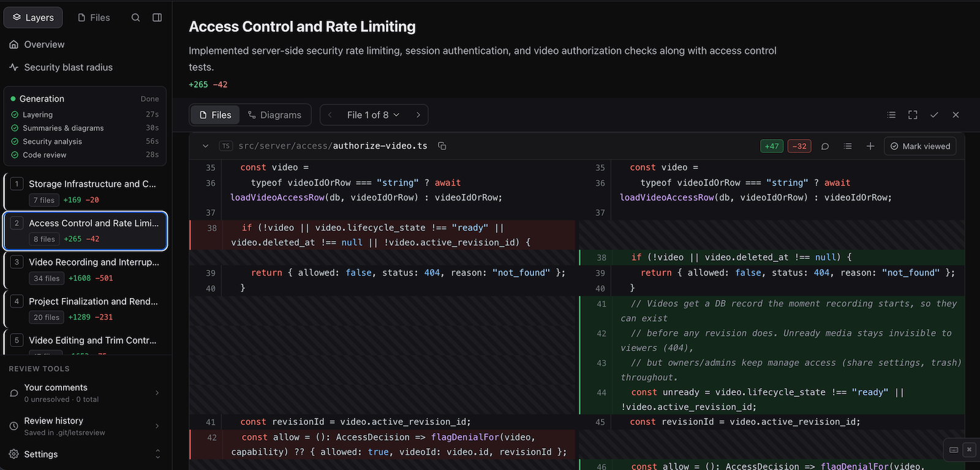This screenshot has height=470, width=980.
Task: Select Video Recording and Interruption layer
Action: [85, 270]
